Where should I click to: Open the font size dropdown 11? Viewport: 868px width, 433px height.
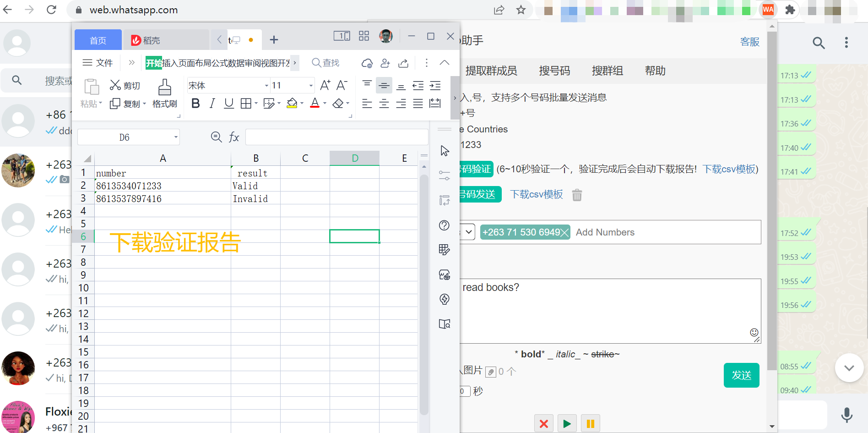point(311,86)
